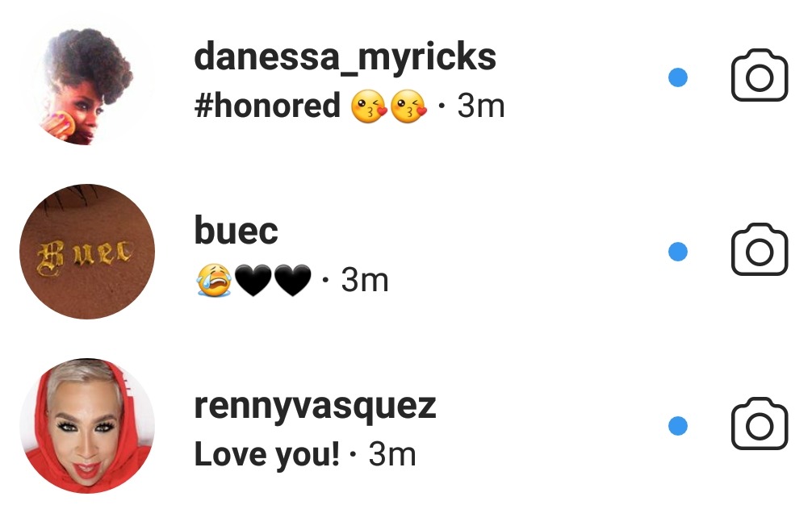Open camera for buec chat

[759, 252]
